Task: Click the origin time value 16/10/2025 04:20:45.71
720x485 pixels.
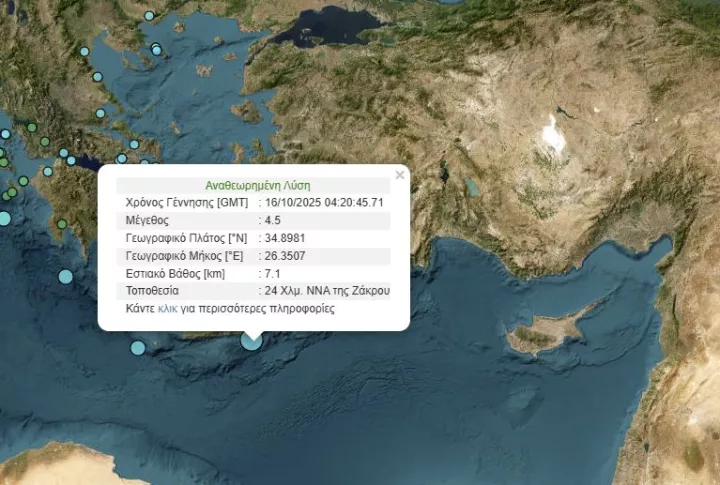Action: [x=324, y=202]
